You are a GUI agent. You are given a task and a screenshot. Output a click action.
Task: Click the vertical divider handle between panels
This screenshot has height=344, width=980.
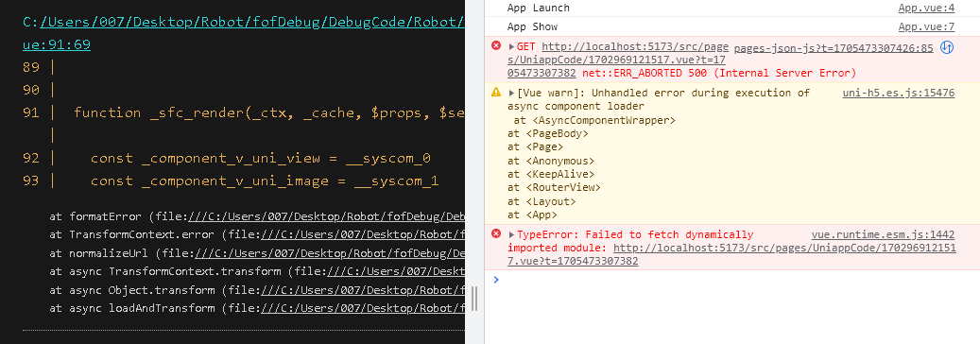[x=474, y=299]
